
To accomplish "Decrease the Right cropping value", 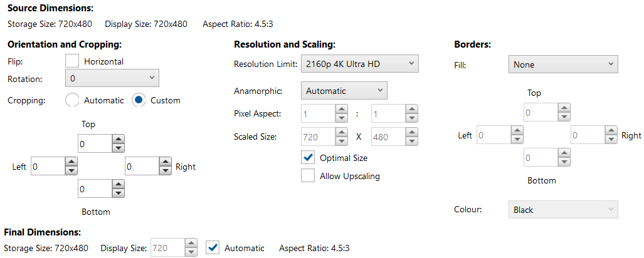I will (166, 170).
